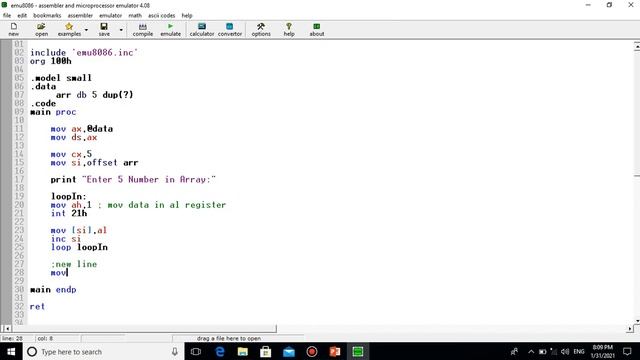
Task: Open a file using the open toolbar icon
Action: pyautogui.click(x=41, y=29)
